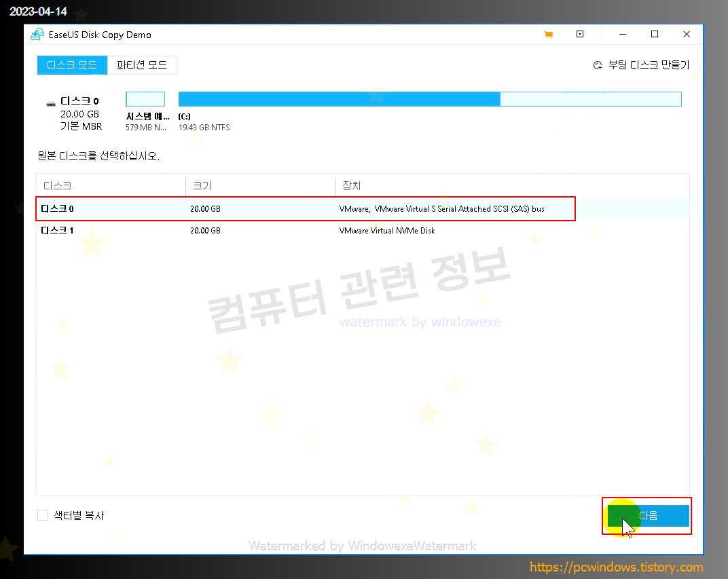The width and height of the screenshot is (728, 579).
Task: Minimize the EaseUS Disk Copy window
Action: point(623,35)
